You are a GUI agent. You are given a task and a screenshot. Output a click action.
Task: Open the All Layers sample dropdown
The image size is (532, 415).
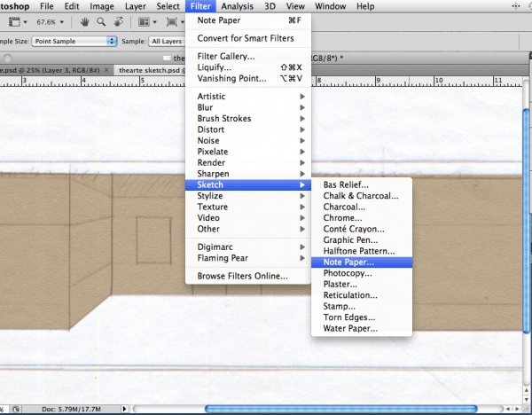(167, 41)
